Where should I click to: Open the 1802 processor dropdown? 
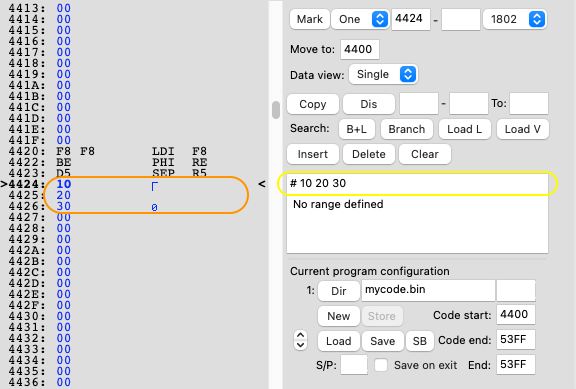[514, 19]
